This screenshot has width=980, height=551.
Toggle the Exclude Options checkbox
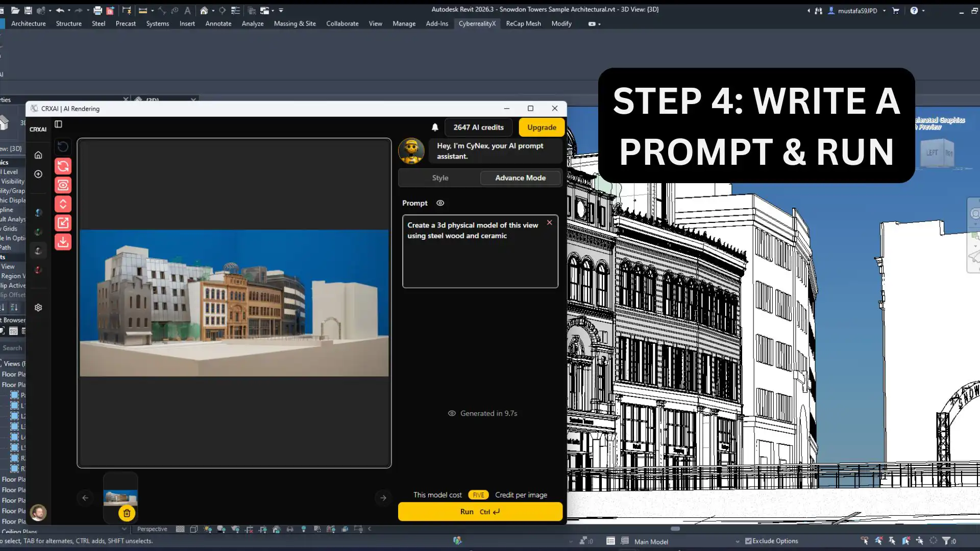click(x=748, y=541)
